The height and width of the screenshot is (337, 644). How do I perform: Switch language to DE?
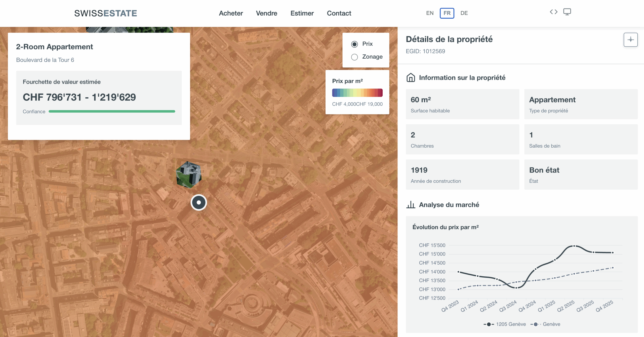(464, 13)
